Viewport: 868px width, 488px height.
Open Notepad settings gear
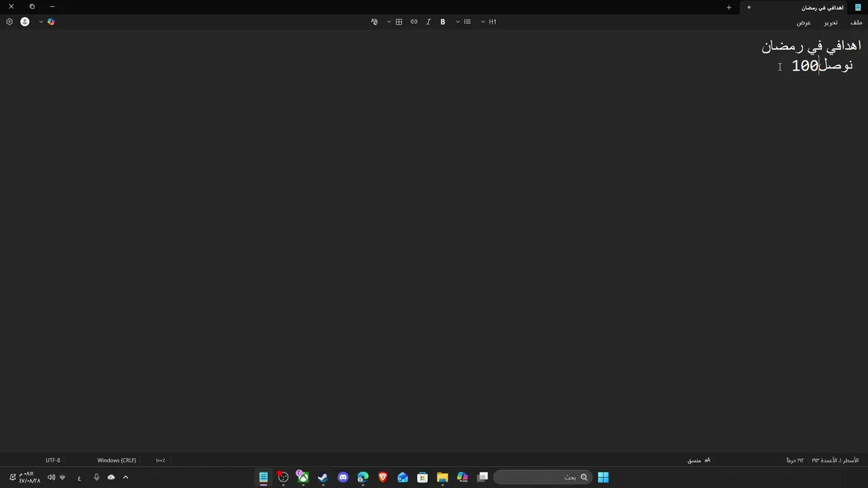9,22
